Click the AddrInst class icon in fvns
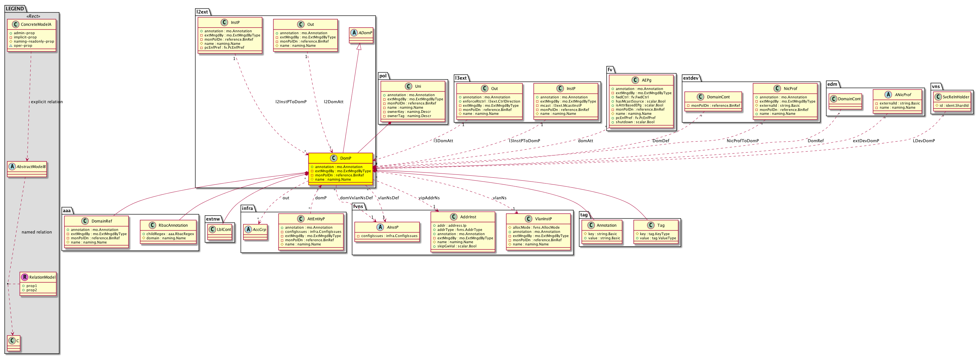The width and height of the screenshot is (980, 357). coord(454,217)
